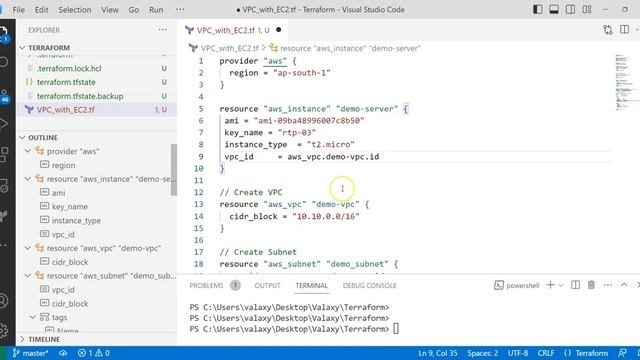640x360 pixels.
Task: Kill terminal with trash icon
Action: (x=591, y=285)
